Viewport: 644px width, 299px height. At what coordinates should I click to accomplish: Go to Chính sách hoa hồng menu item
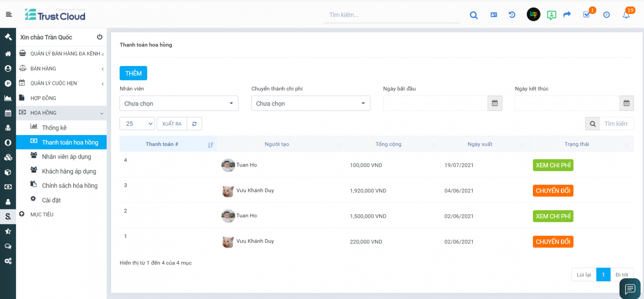point(70,186)
